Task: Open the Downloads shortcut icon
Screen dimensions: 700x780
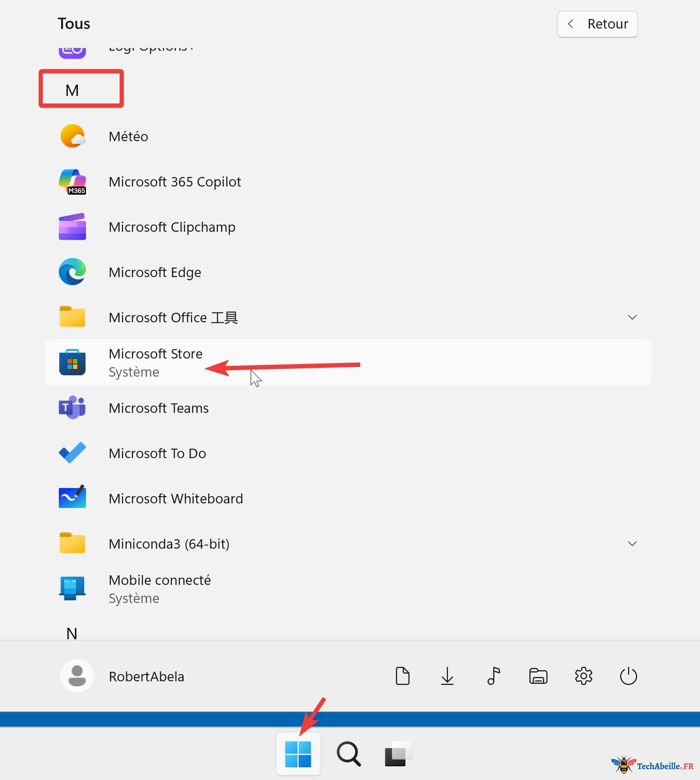Action: pos(447,676)
